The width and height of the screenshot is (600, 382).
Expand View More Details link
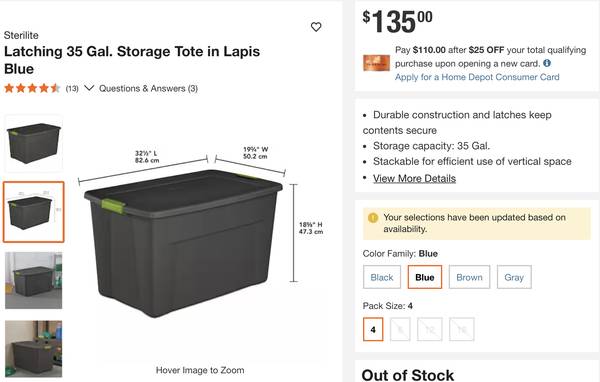click(x=414, y=178)
